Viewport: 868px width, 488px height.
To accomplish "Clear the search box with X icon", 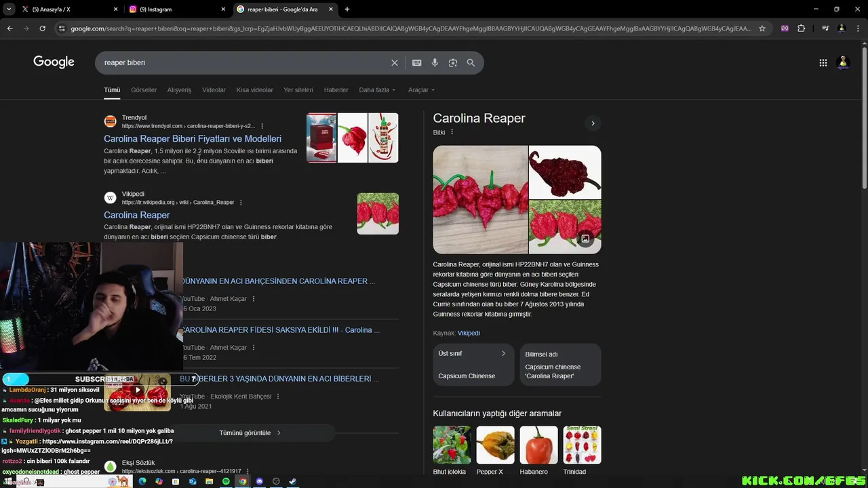I will (395, 62).
